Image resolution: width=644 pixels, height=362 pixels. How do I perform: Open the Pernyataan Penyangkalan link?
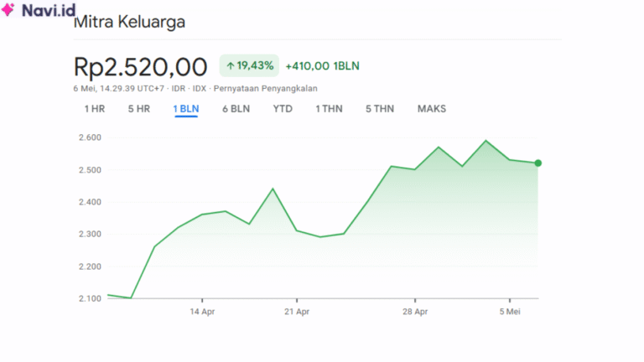265,88
